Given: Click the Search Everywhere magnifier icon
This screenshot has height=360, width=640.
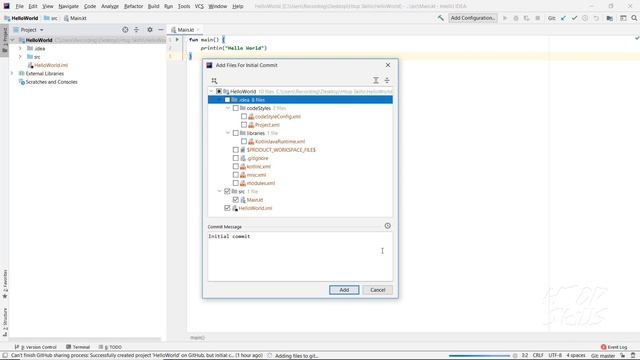Looking at the screenshot, I should (634, 18).
